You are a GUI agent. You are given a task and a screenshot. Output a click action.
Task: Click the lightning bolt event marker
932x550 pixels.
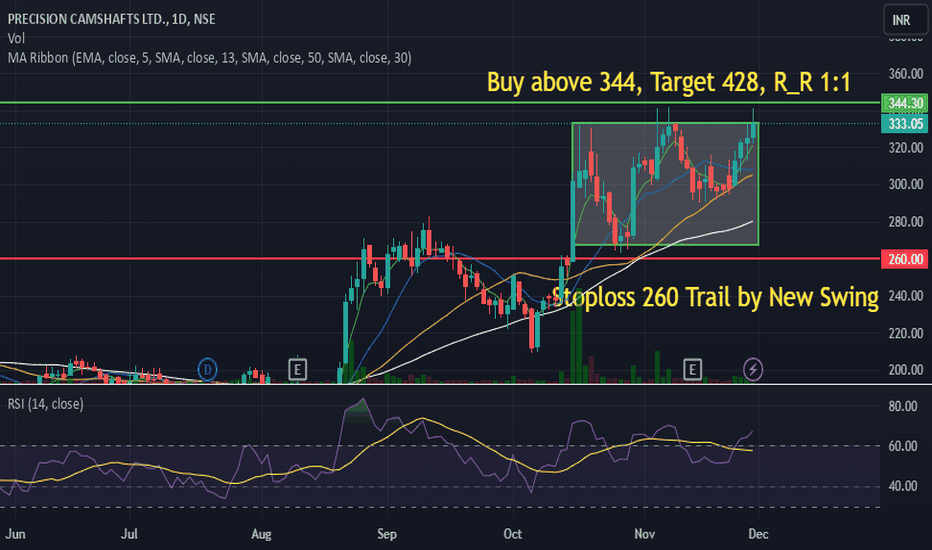pyautogui.click(x=753, y=369)
